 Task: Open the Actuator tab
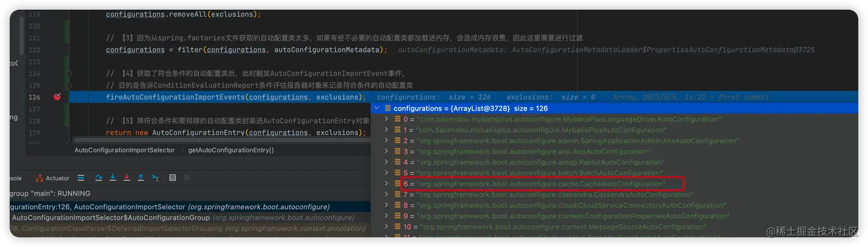coord(52,178)
